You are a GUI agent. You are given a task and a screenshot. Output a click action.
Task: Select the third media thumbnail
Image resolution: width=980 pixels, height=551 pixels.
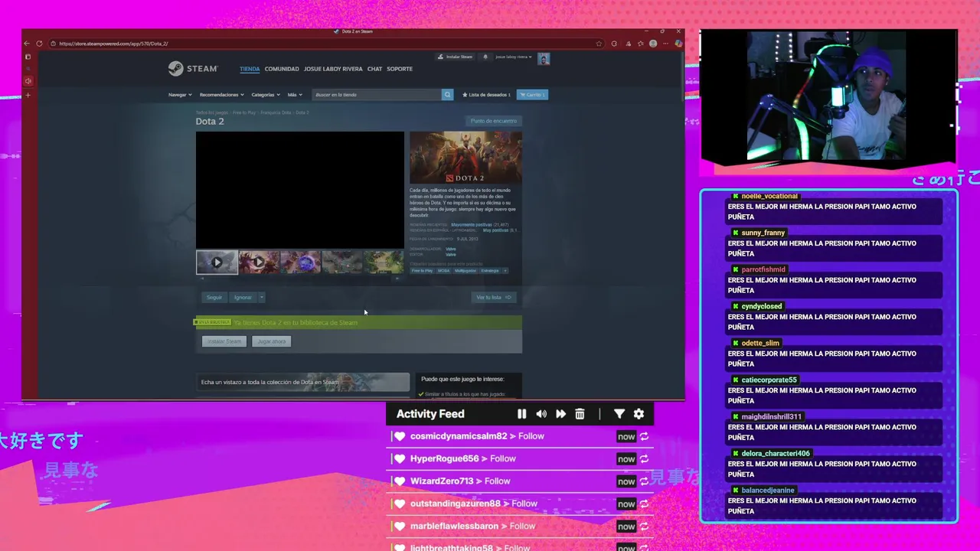click(300, 262)
